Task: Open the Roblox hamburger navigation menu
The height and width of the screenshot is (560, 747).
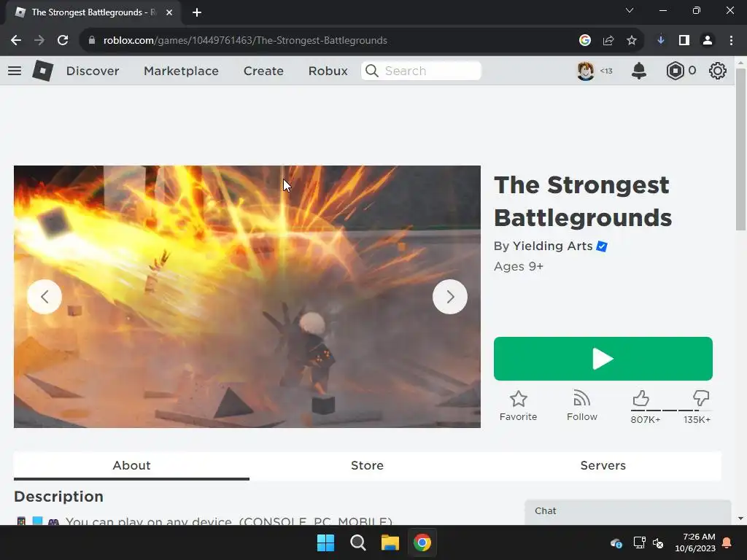Action: [15, 71]
